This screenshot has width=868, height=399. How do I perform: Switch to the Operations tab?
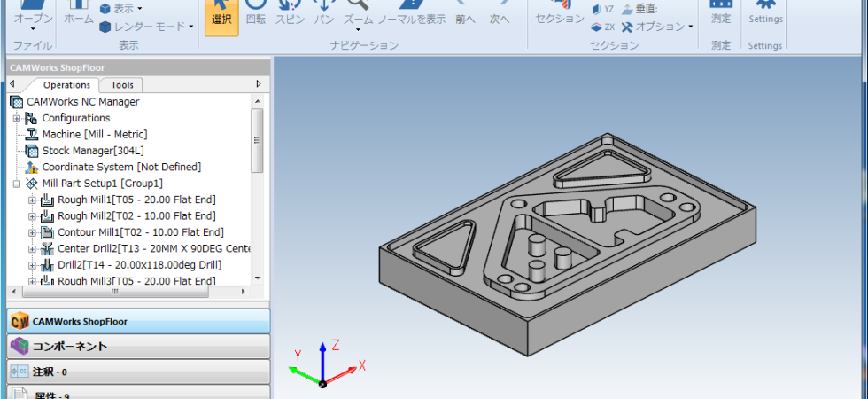(66, 85)
